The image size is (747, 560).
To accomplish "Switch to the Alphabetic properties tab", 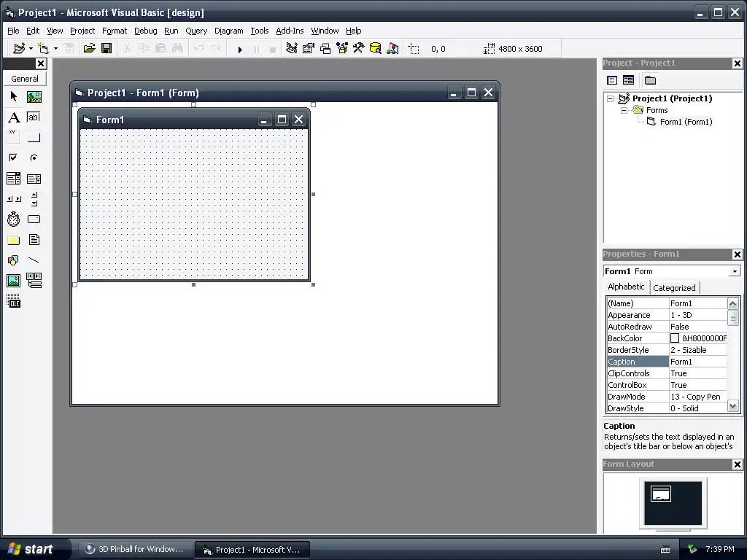I will point(626,287).
